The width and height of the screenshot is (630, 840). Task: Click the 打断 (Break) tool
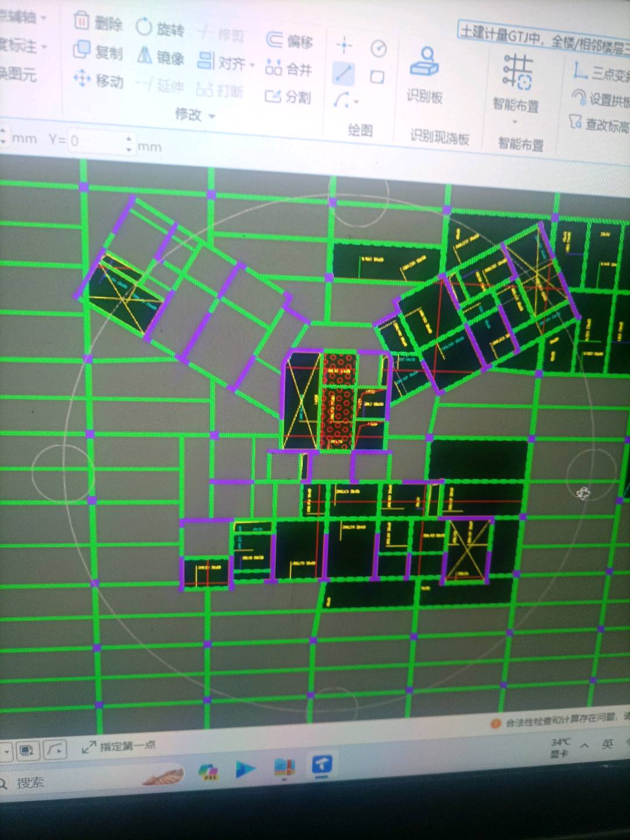coord(219,90)
